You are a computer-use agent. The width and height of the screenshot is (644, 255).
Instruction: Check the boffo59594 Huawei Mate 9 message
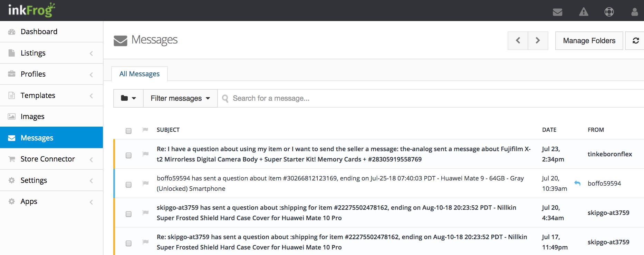tap(128, 185)
